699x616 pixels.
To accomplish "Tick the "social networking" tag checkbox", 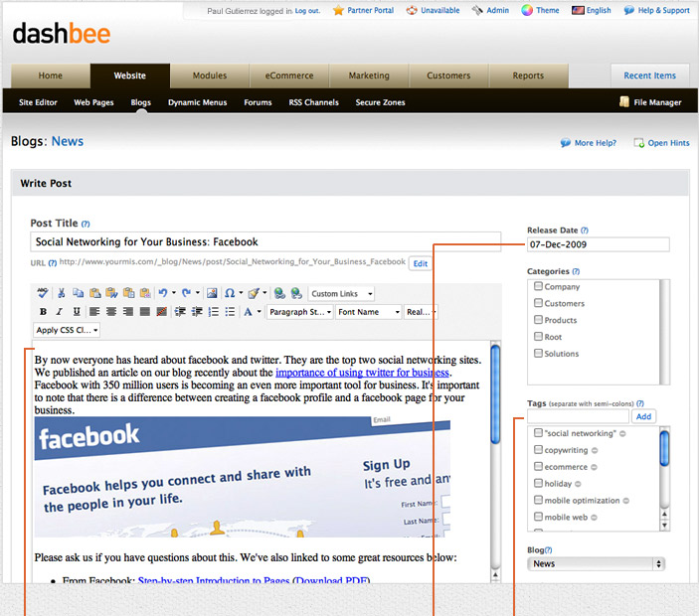I will [538, 432].
